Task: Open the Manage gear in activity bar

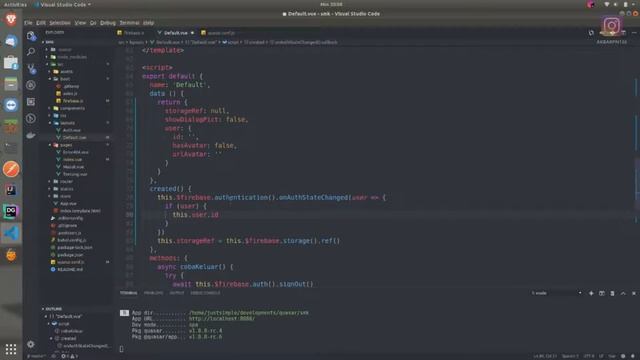Action: tap(31, 344)
